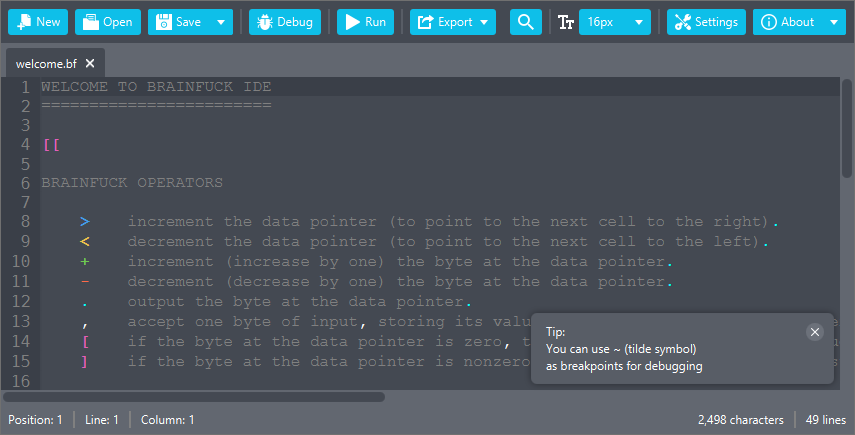Click the pink '[' operator on line 14

click(x=85, y=342)
